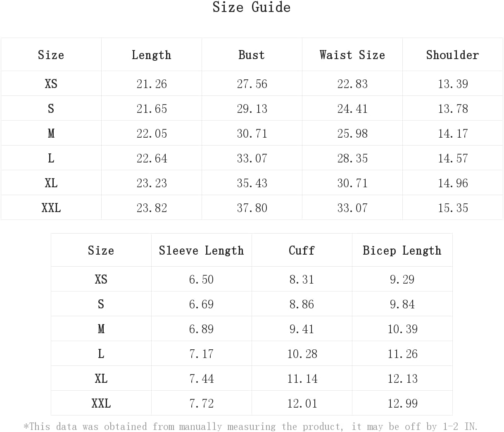Click the XXL bust value 37.80
The width and height of the screenshot is (504, 432).
click(252, 208)
